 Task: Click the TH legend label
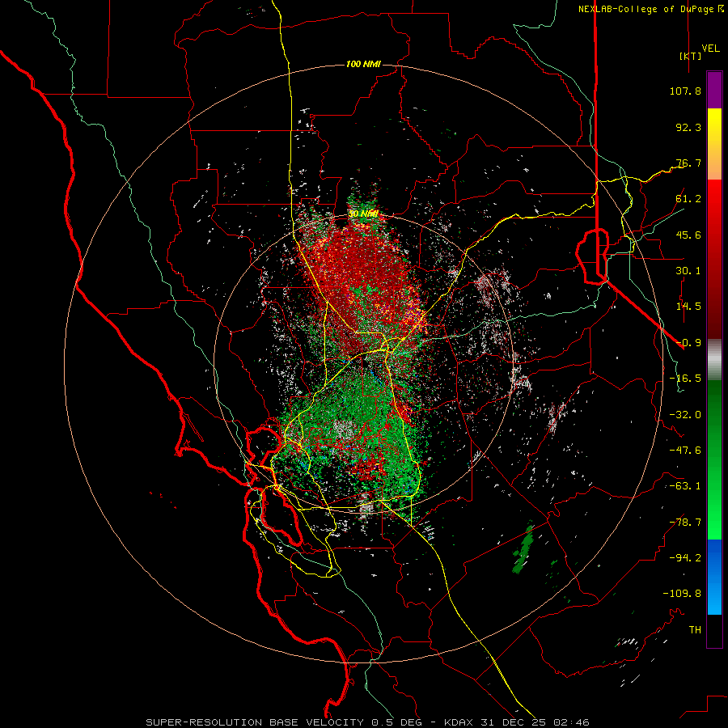pos(695,630)
